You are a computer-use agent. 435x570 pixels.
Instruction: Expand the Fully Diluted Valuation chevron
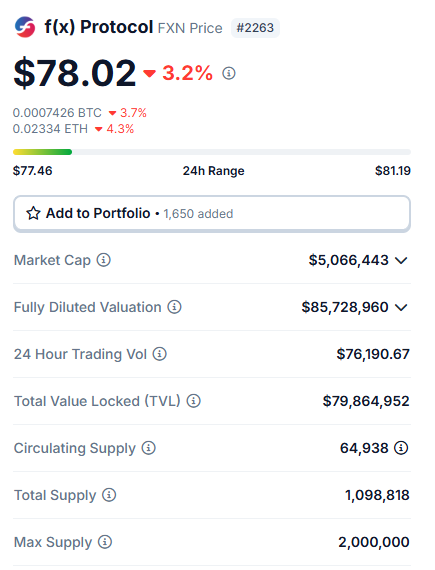(x=401, y=308)
